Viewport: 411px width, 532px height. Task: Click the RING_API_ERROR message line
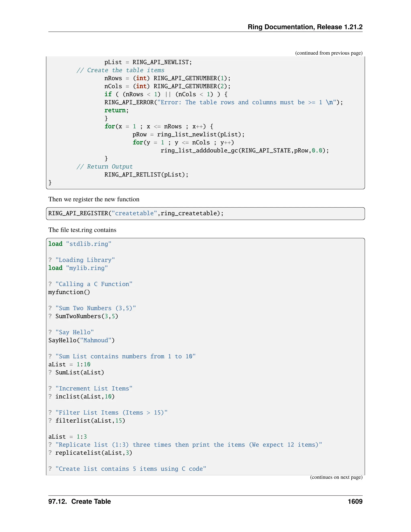coord(224,102)
